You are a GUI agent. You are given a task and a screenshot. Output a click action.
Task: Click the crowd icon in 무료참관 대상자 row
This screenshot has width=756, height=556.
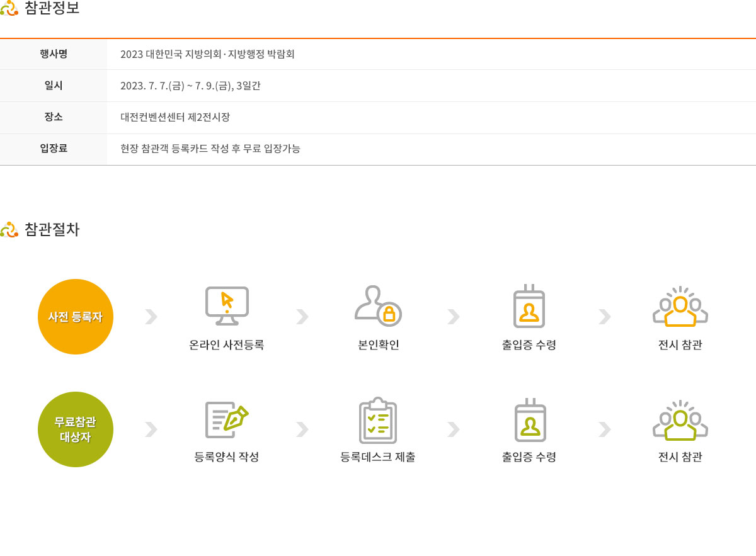click(x=680, y=420)
